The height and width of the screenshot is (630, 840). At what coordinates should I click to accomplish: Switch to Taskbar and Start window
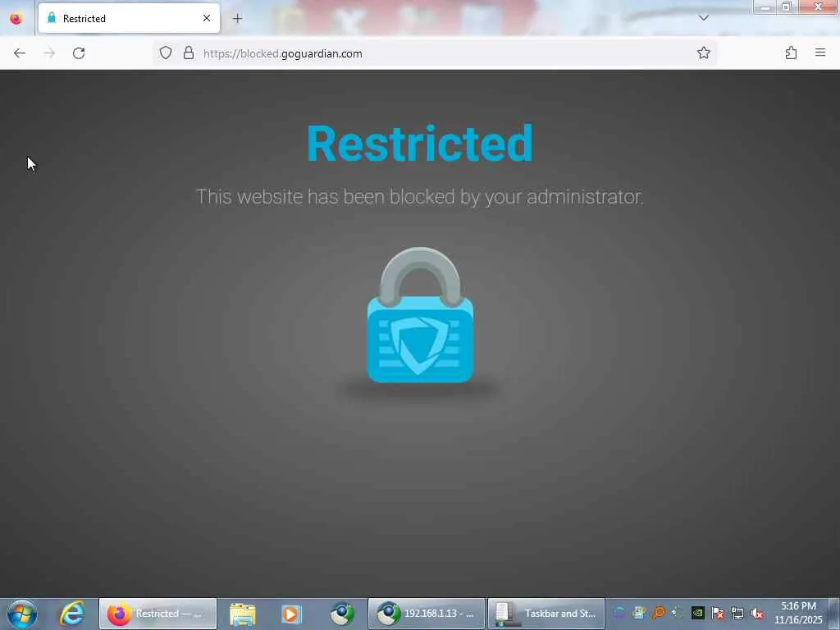click(546, 614)
